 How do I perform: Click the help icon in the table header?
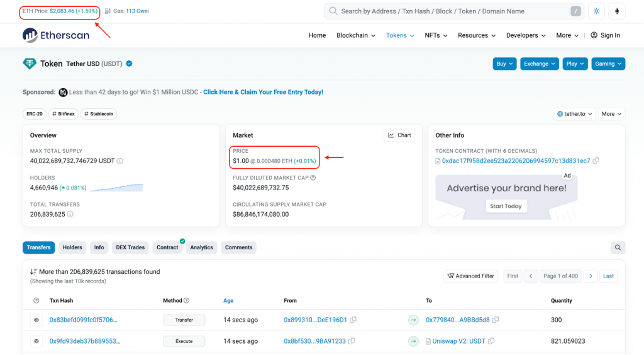pos(36,301)
